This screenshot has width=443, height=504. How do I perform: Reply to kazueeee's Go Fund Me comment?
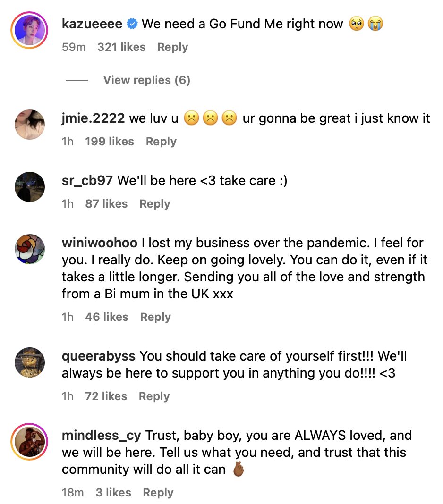pos(172,47)
